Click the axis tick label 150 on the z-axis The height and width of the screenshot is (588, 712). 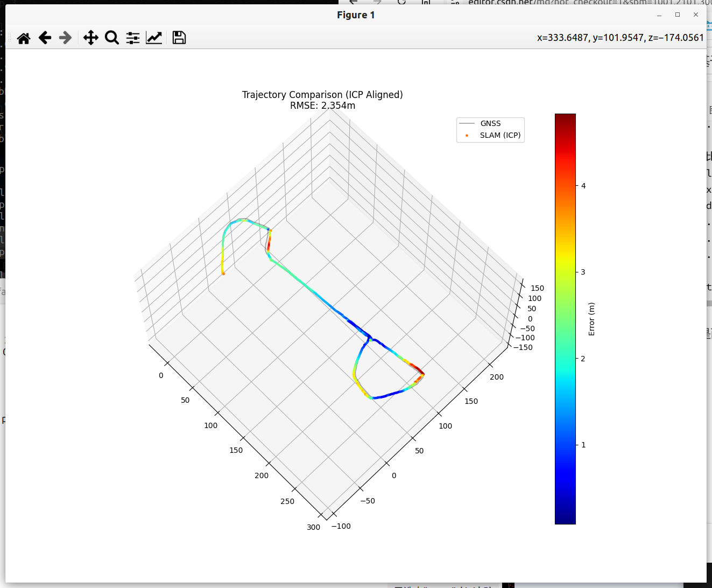[x=537, y=288]
